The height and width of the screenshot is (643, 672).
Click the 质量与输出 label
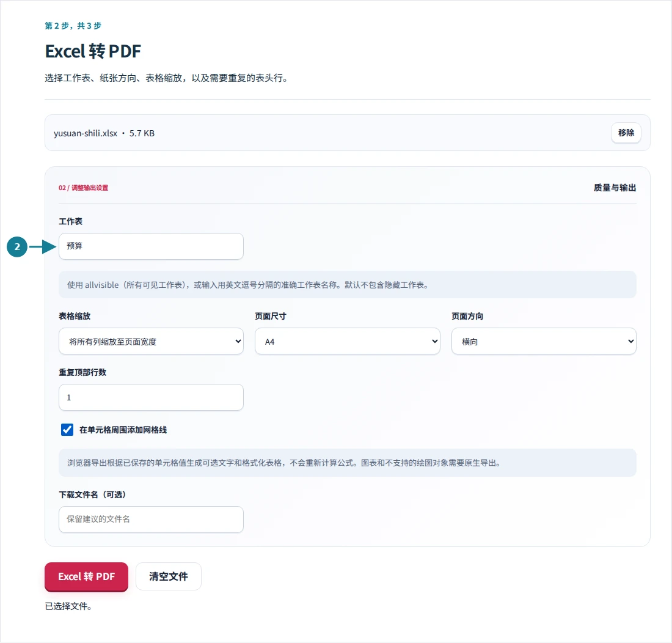click(615, 188)
